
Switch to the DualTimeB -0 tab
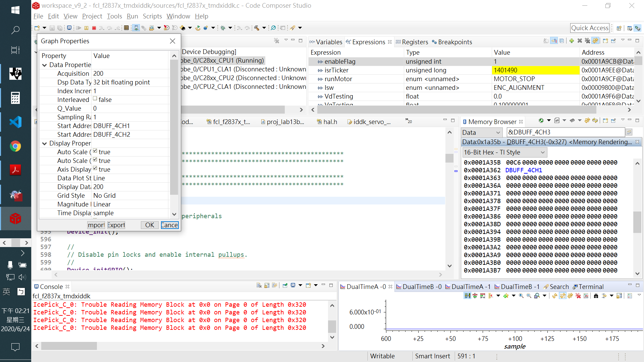(x=419, y=287)
